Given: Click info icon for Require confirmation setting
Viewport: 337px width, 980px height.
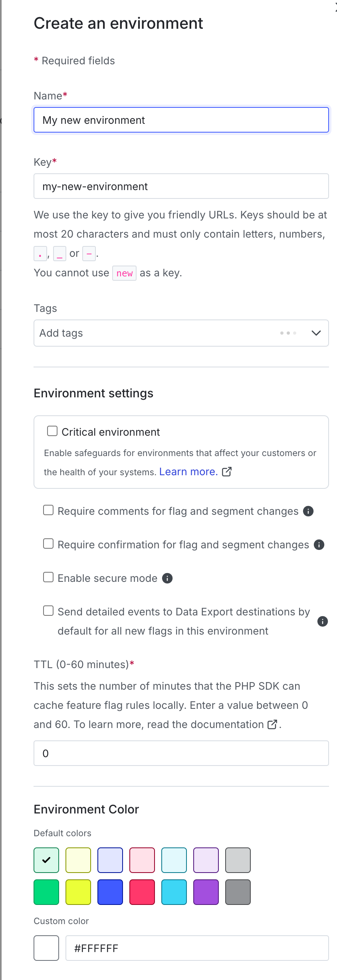Looking at the screenshot, I should click(319, 545).
